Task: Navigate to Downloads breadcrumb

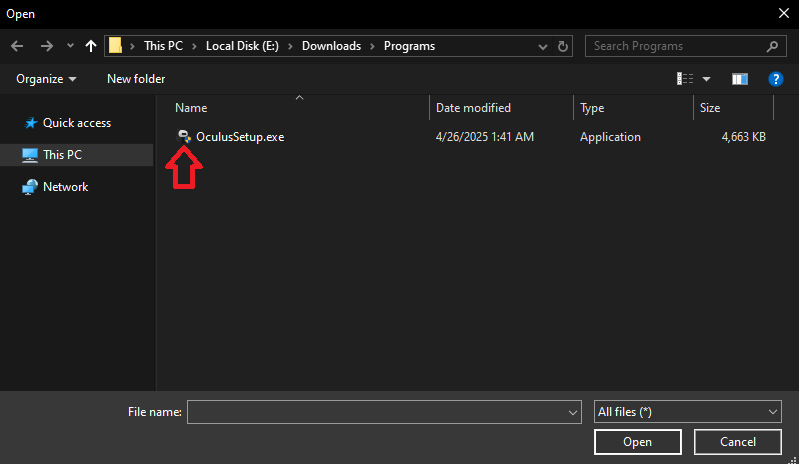Action: tap(331, 46)
